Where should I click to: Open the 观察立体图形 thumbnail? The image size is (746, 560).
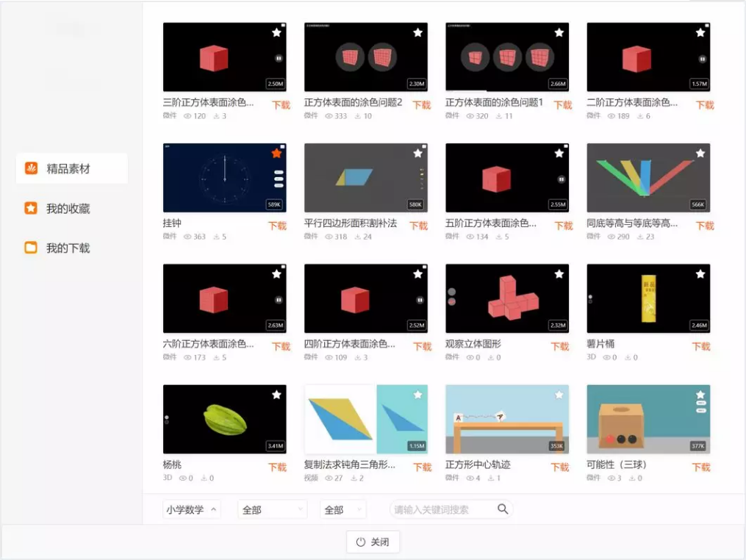click(x=507, y=298)
